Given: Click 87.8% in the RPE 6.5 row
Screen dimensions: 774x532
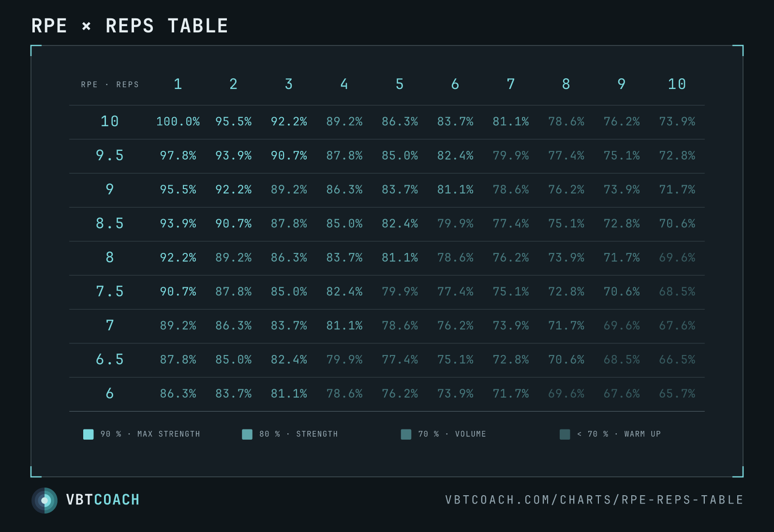Looking at the screenshot, I should 178,359.
